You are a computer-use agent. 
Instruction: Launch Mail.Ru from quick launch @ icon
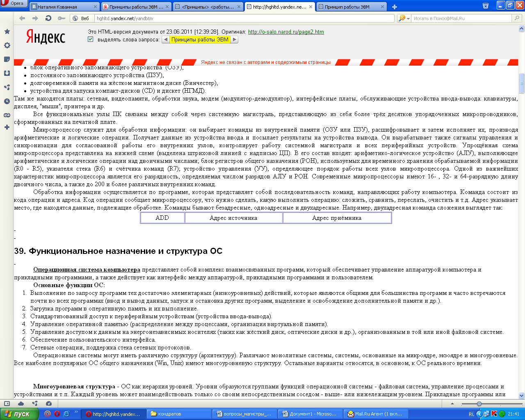pyautogui.click(x=48, y=414)
